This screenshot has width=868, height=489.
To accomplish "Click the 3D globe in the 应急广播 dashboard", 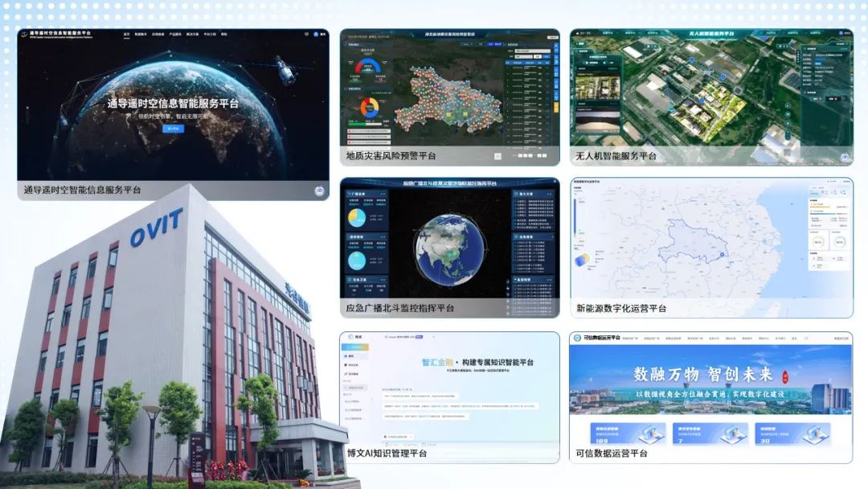I will (450, 250).
